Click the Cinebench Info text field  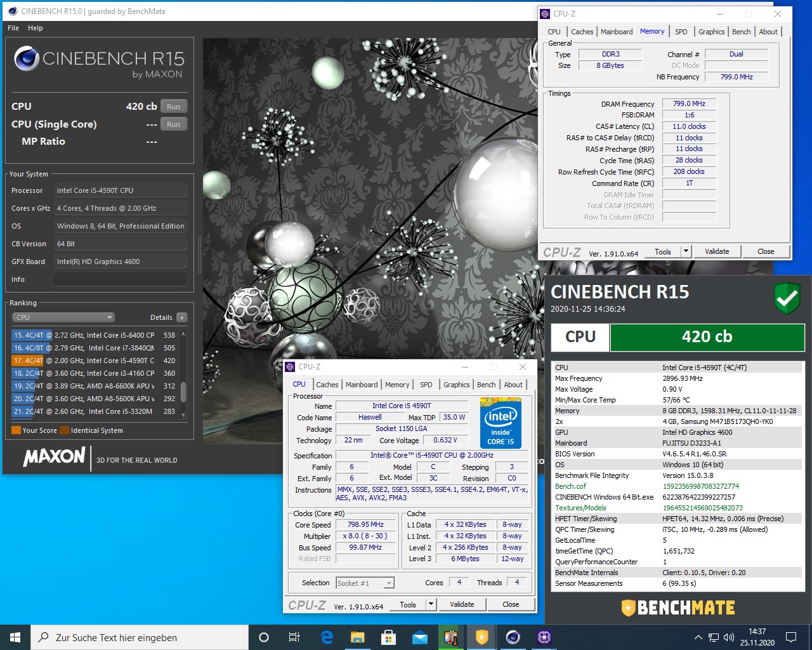[x=121, y=279]
